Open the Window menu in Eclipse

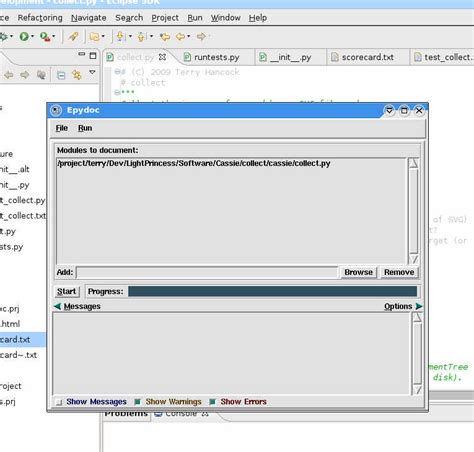tap(225, 18)
